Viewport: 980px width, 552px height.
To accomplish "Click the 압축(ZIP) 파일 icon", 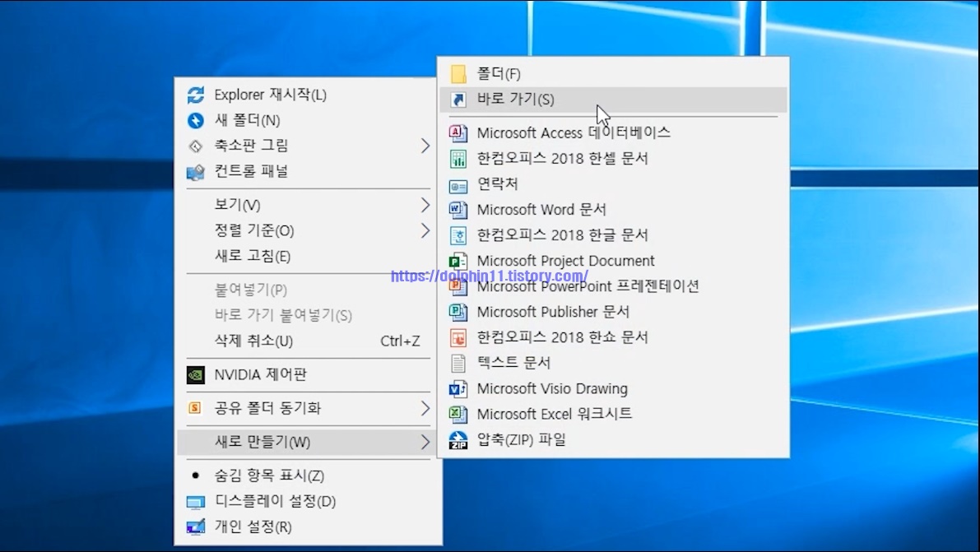I will (x=458, y=439).
